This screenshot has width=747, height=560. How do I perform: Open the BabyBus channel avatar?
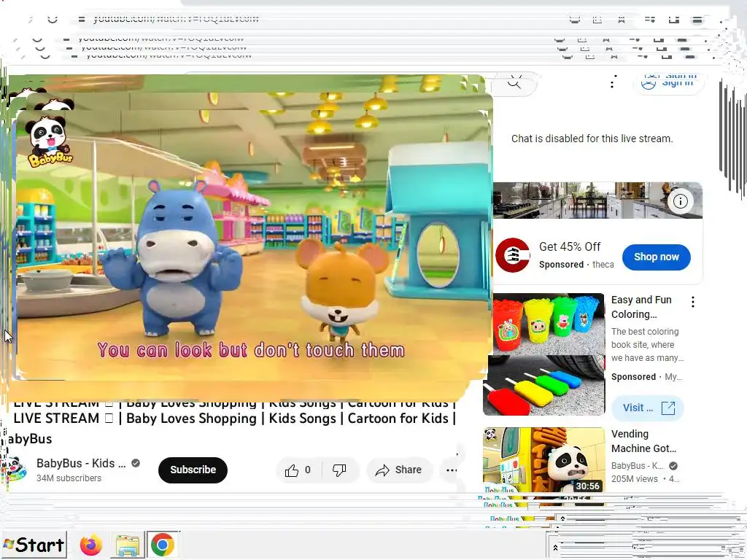[x=15, y=470]
